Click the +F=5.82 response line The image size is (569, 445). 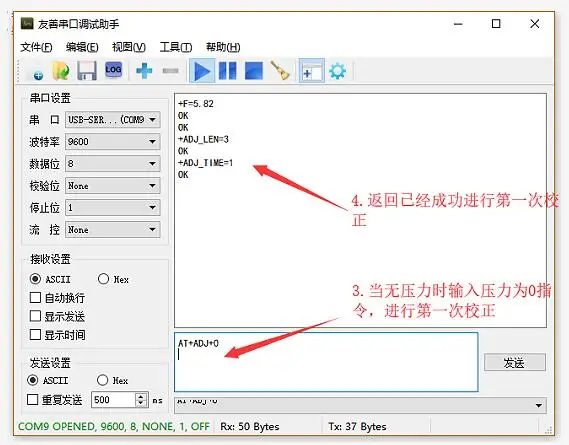point(196,104)
